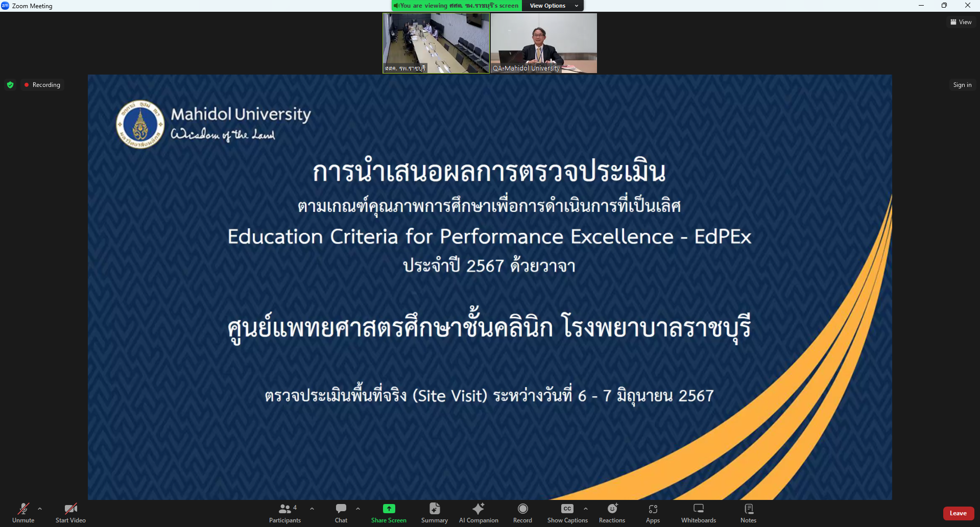Open the Apps panel
Viewport: 980px width, 527px height.
tap(653, 513)
